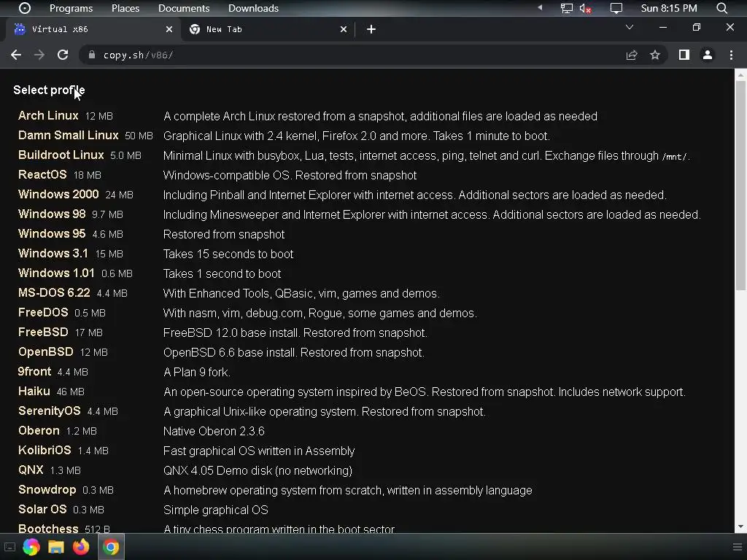
Task: Go back with the browser back arrow
Action: [x=16, y=55]
